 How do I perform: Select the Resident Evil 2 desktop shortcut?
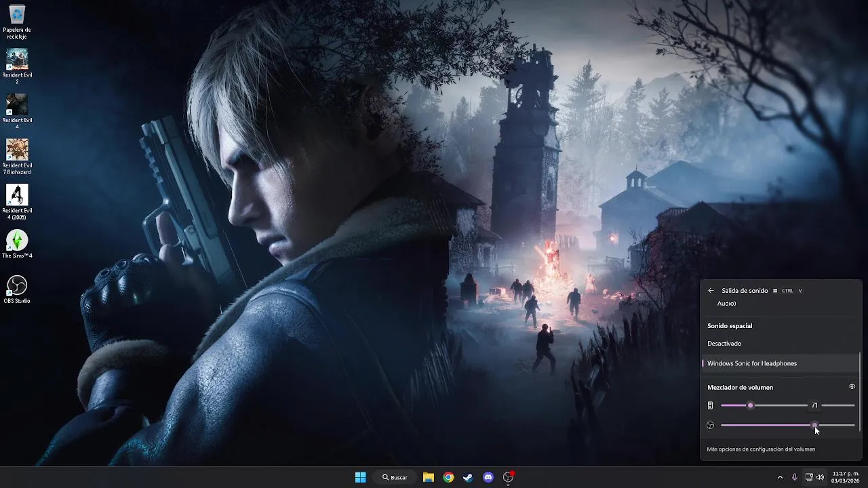(x=17, y=66)
